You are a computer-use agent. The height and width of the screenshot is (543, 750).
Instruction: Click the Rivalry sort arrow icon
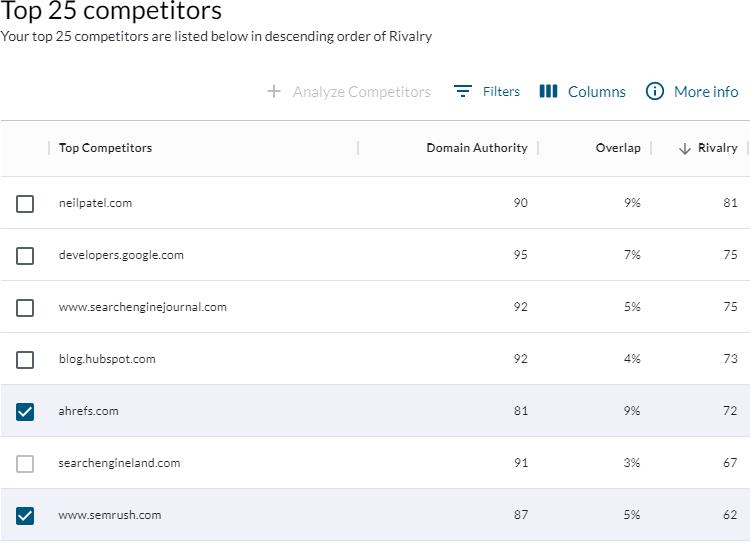[x=685, y=148]
